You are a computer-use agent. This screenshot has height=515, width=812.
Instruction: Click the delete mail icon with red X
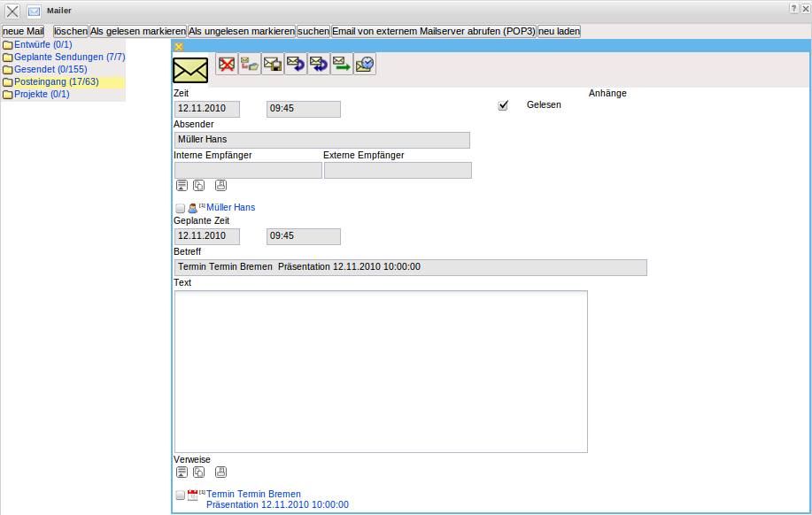point(227,65)
